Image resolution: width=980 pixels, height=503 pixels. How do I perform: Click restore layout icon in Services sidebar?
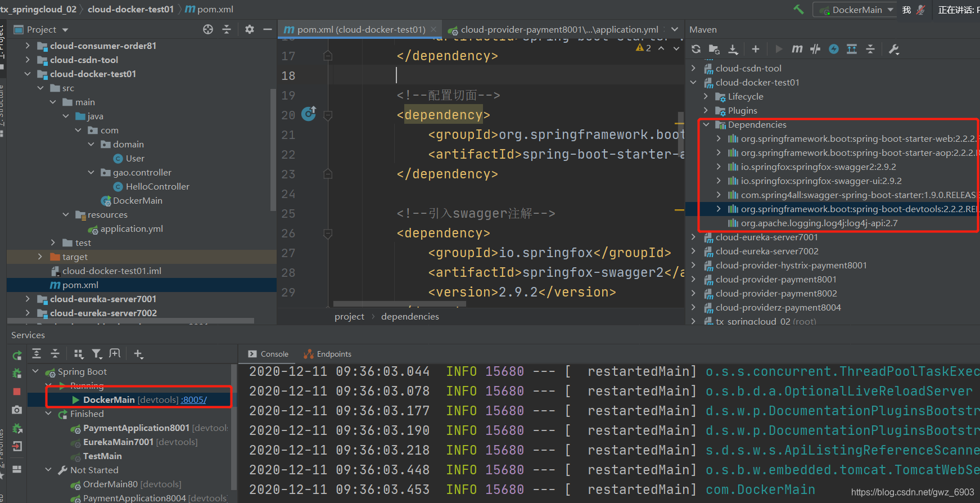point(17,469)
